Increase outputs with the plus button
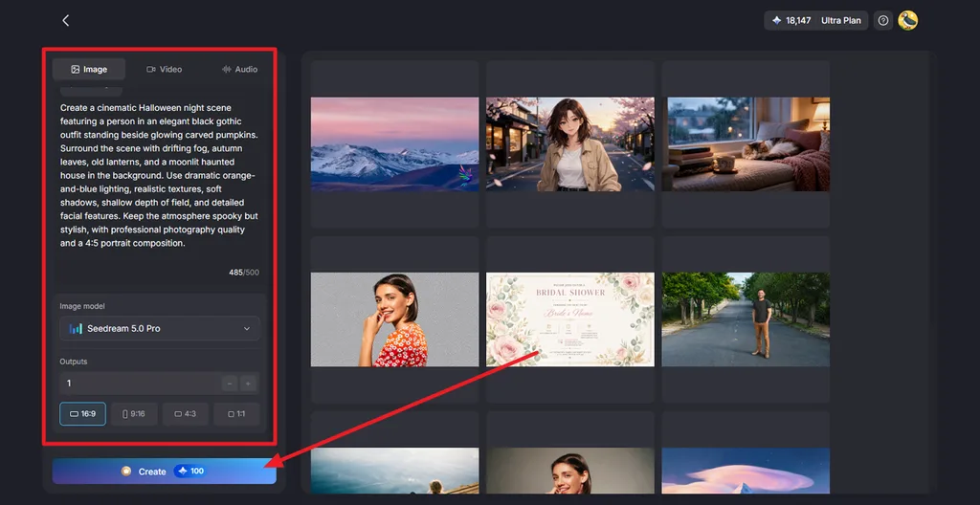This screenshot has width=980, height=505. (x=248, y=384)
